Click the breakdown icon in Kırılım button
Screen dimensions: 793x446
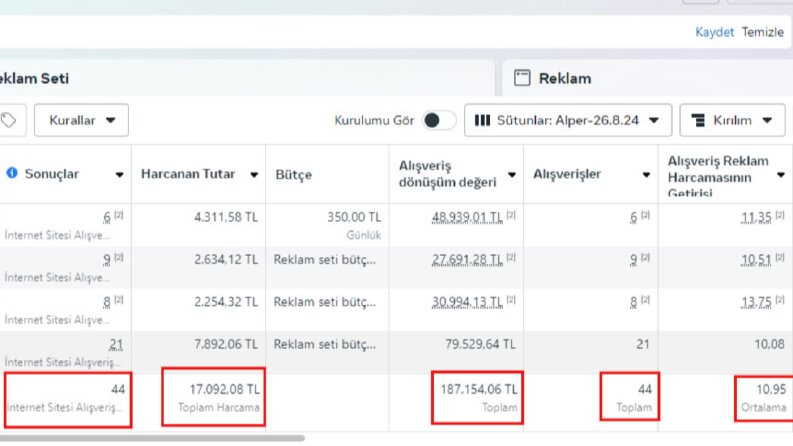698,120
